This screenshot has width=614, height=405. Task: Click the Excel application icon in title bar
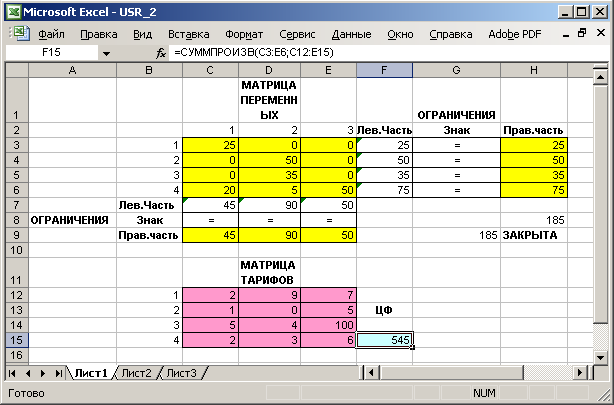point(13,12)
